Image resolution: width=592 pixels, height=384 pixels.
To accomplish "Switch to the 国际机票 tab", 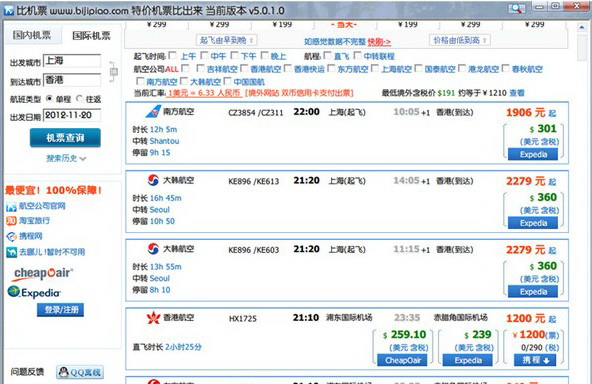I will point(91,35).
